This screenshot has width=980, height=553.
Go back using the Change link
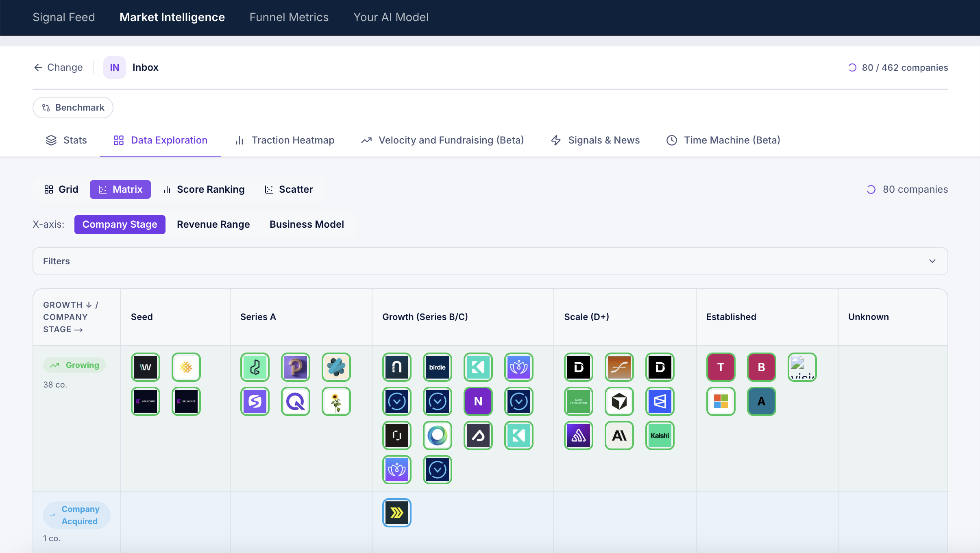coord(58,67)
